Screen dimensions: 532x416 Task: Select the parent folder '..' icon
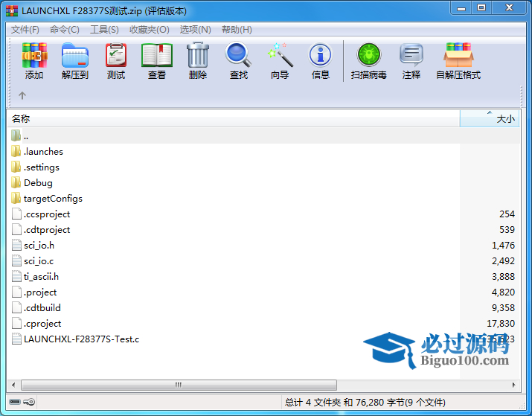point(16,135)
